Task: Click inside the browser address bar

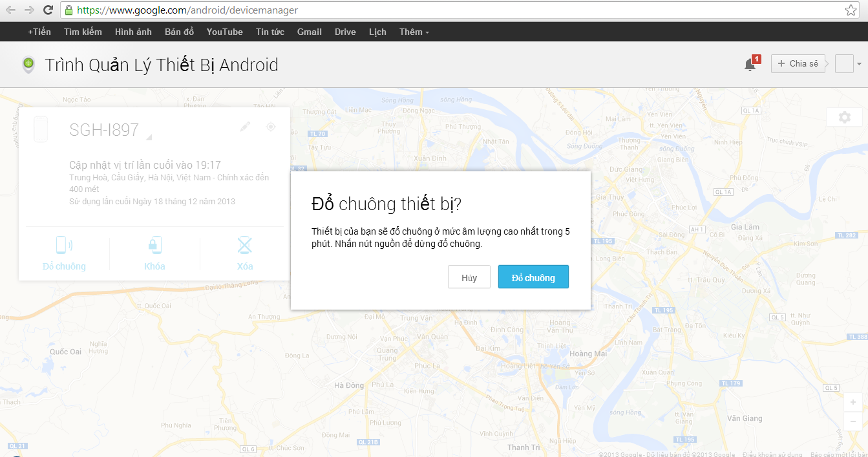Action: tap(259, 10)
